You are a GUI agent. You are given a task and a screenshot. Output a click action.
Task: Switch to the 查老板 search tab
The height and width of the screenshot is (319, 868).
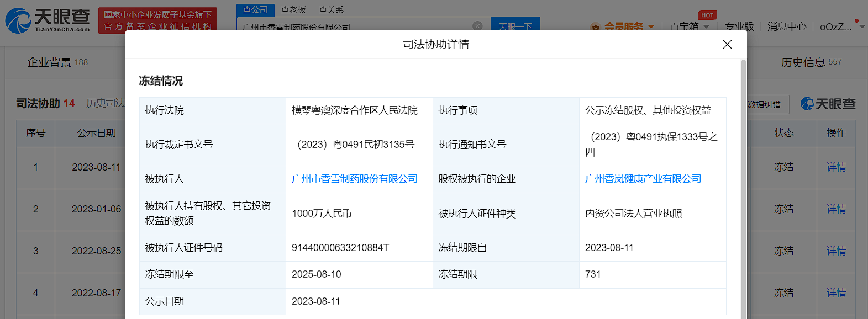[x=293, y=10]
